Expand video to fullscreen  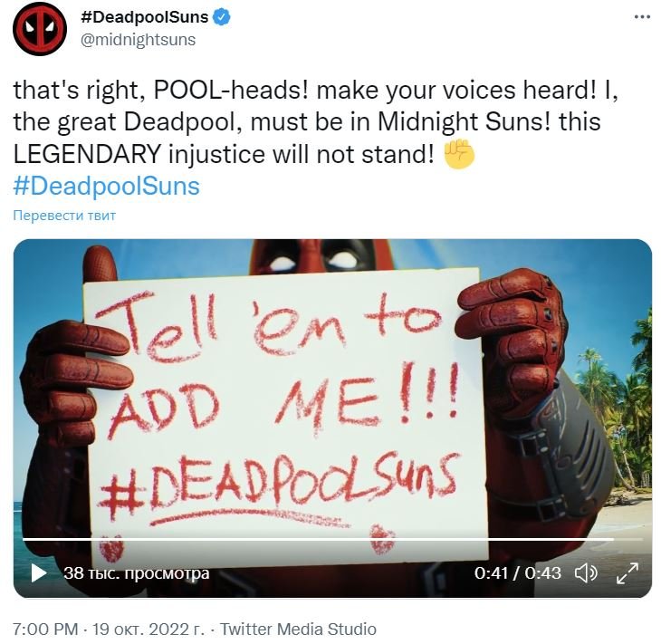[627, 573]
